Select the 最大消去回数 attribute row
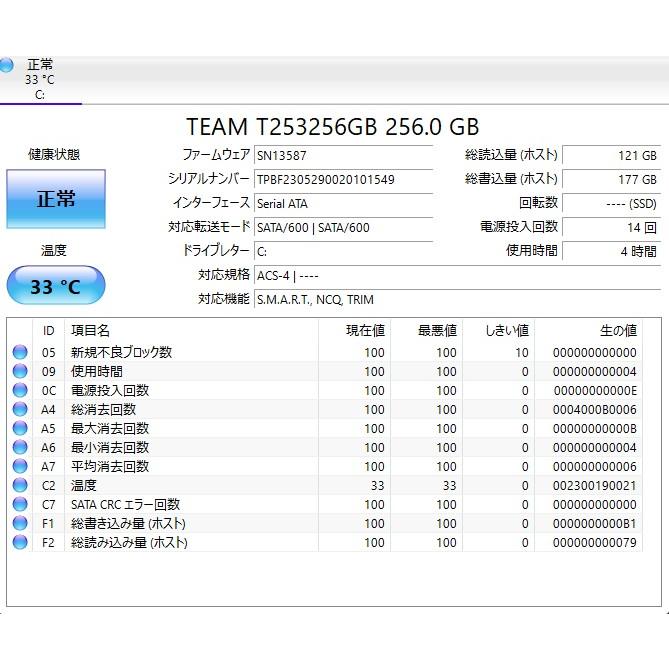The height and width of the screenshot is (669, 669). pyautogui.click(x=326, y=428)
